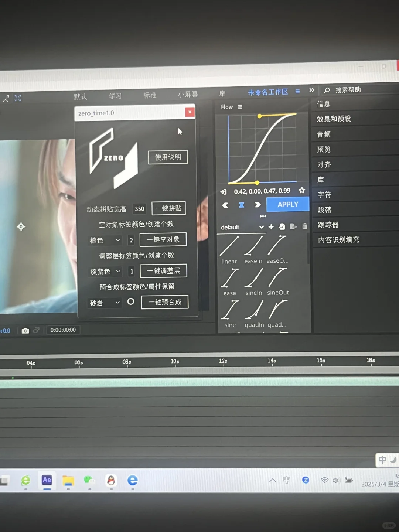Expand the default preset list dropdown
Screen dimensions: 399x532
262,227
